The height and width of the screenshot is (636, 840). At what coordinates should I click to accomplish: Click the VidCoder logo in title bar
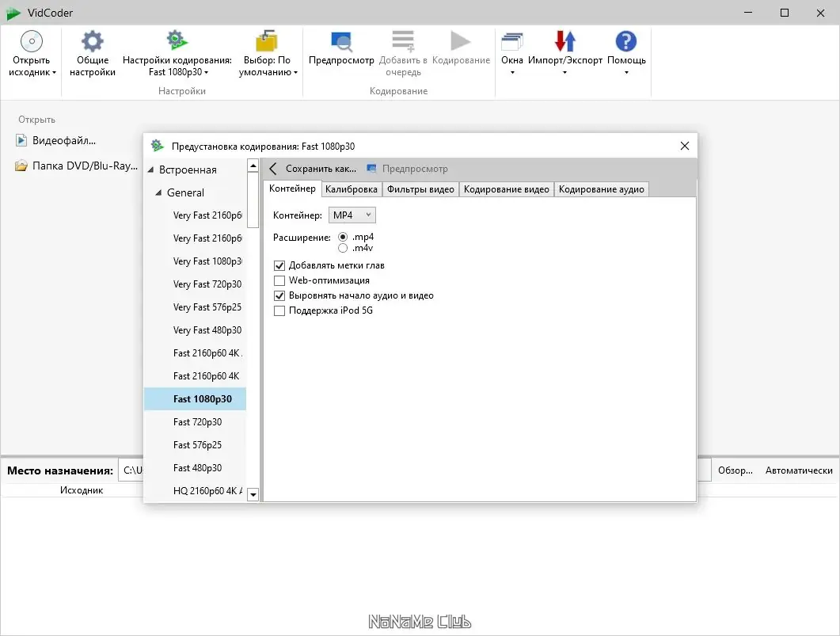click(x=13, y=13)
